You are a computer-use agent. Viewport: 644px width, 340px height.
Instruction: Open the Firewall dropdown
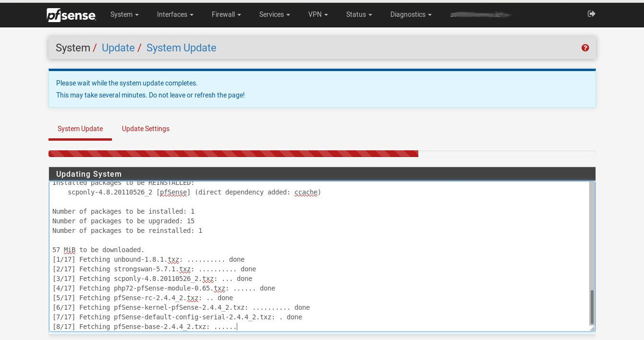(226, 14)
